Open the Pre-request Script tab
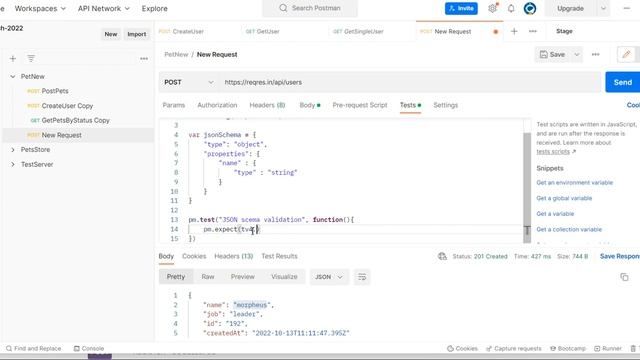Screen dimensions: 640x360 pos(360,105)
